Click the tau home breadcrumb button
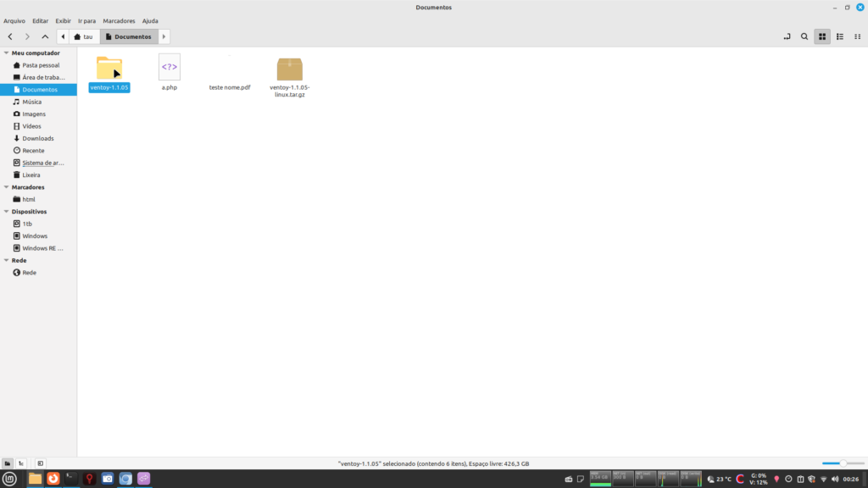 84,36
